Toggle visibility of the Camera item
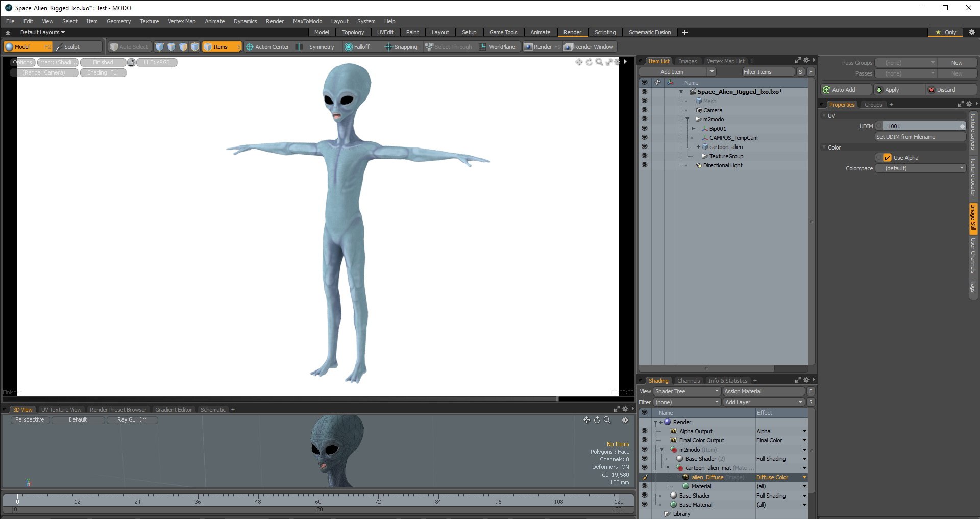Screen dimensions: 980x519 point(644,110)
